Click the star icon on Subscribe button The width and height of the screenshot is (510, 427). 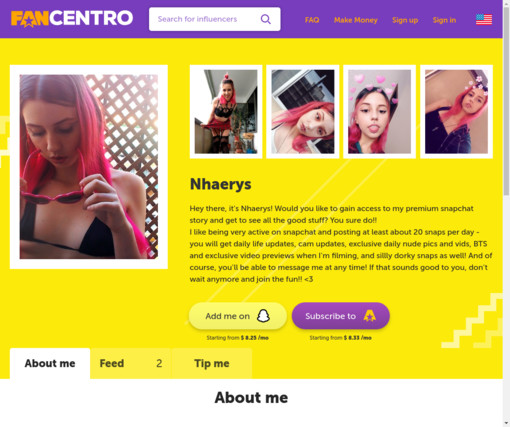[x=369, y=316]
